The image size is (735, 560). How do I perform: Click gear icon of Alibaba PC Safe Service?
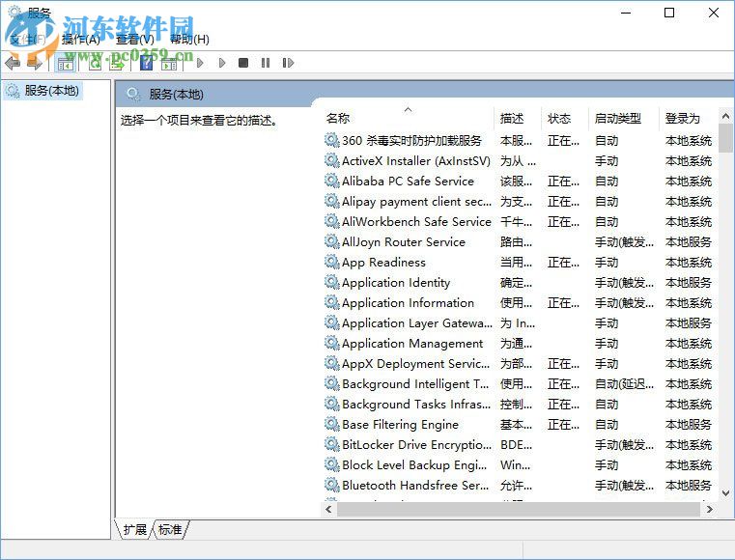332,181
